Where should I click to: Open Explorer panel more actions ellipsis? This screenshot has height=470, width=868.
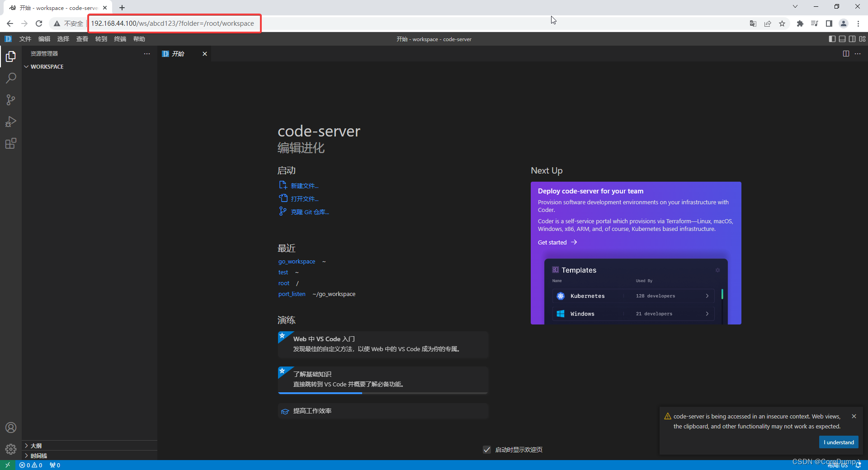[147, 54]
